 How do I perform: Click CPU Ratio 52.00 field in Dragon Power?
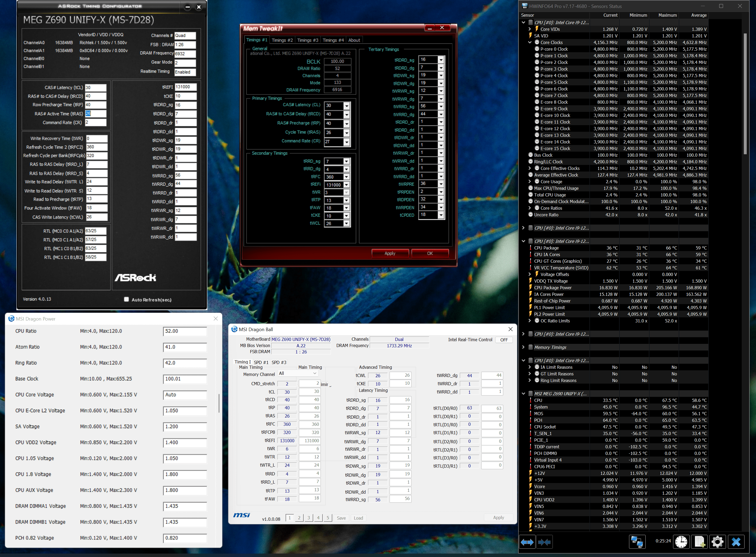185,331
